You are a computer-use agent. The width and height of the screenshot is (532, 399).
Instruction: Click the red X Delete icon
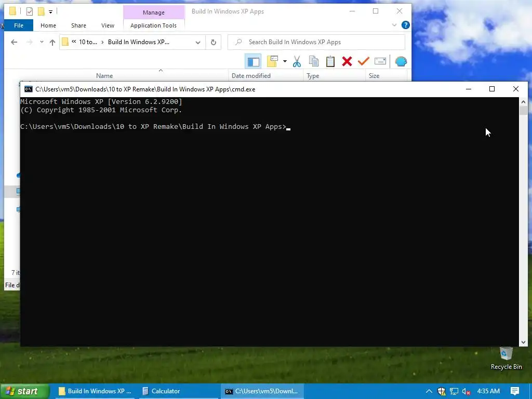click(x=347, y=61)
